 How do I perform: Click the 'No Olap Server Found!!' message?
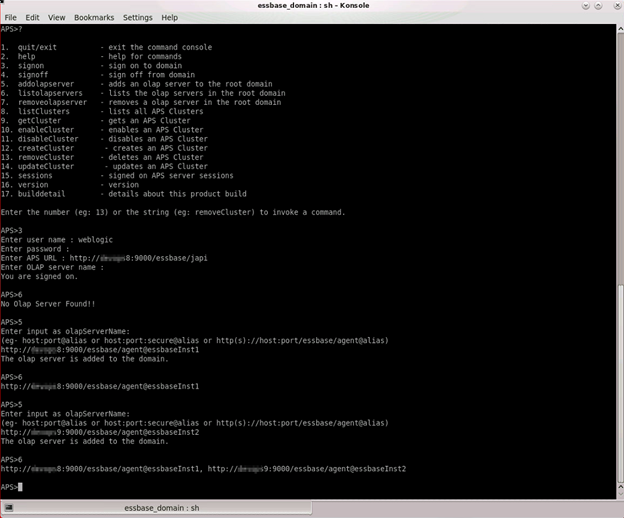pos(48,304)
